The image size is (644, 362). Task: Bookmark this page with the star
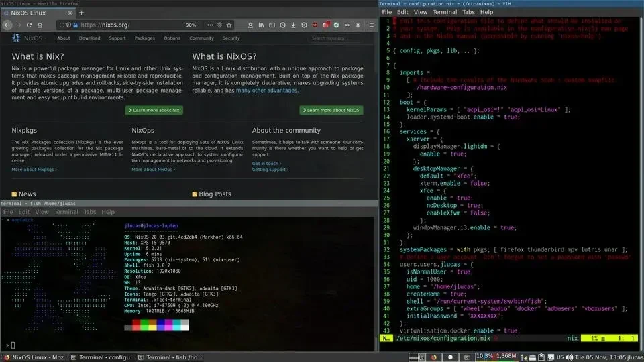(229, 25)
